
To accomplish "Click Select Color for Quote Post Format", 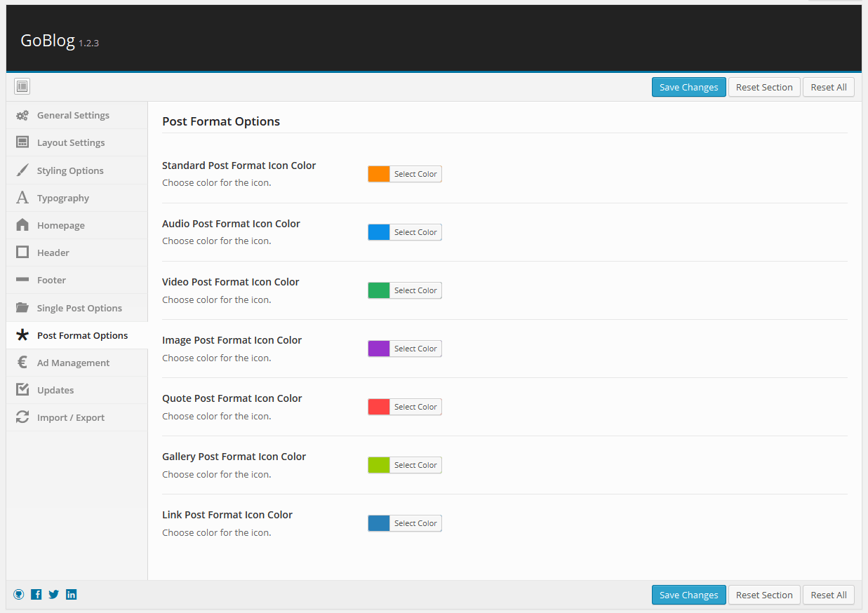I will pos(415,407).
